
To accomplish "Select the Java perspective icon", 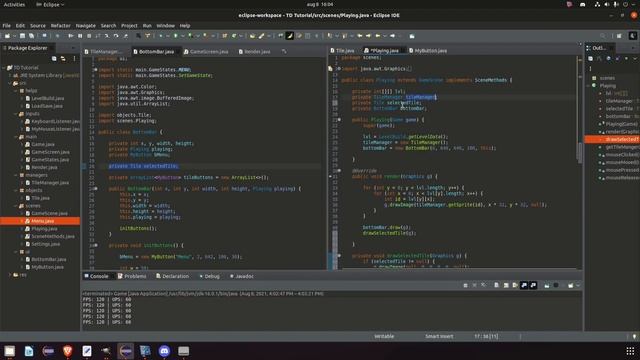I will (x=633, y=36).
